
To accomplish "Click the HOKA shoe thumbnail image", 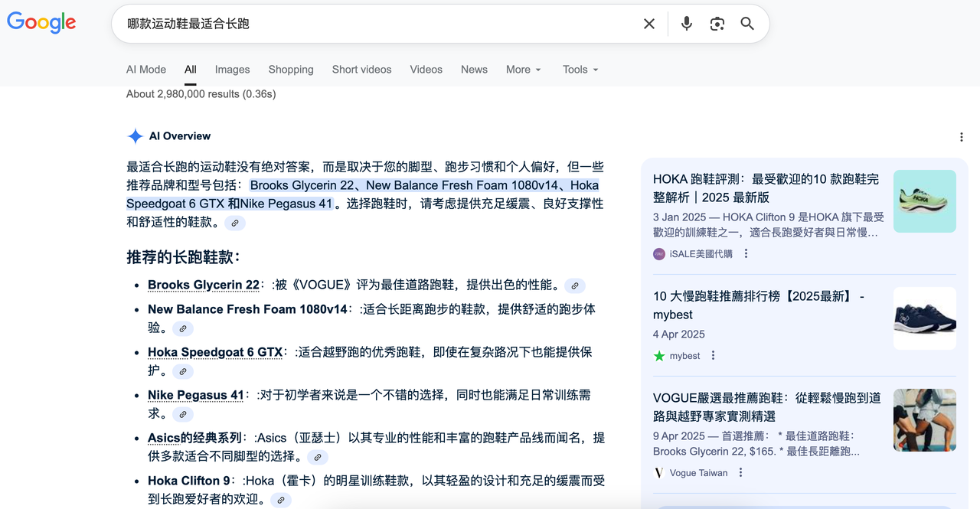I will 924,201.
